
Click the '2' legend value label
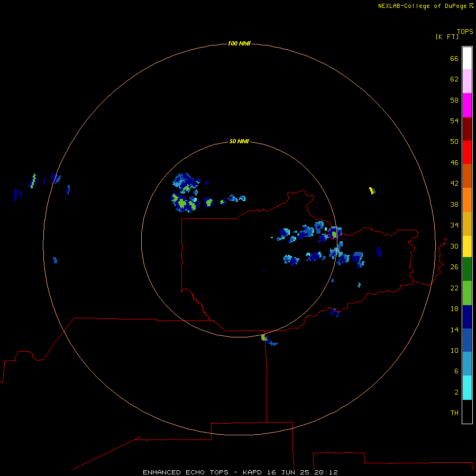click(456, 392)
